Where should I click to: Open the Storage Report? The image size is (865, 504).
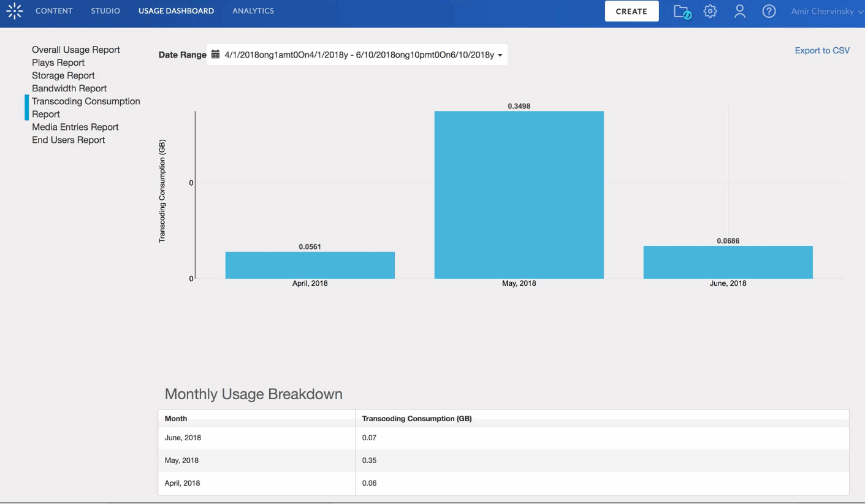(x=63, y=75)
